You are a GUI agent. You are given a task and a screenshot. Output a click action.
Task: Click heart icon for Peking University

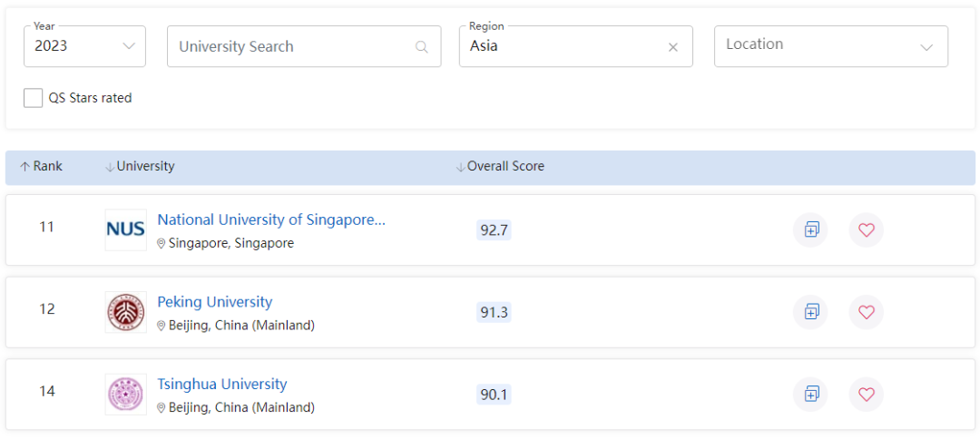[866, 312]
